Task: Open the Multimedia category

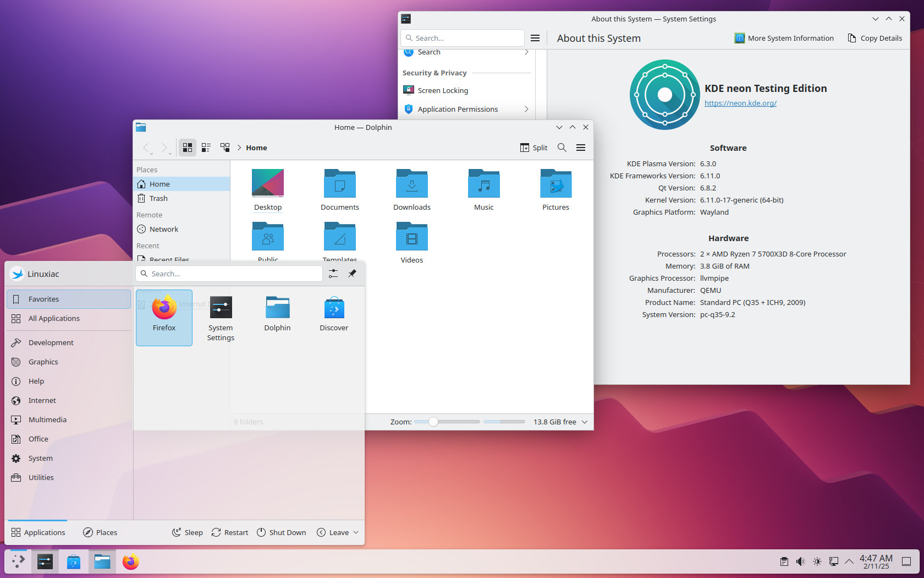Action: (69, 419)
